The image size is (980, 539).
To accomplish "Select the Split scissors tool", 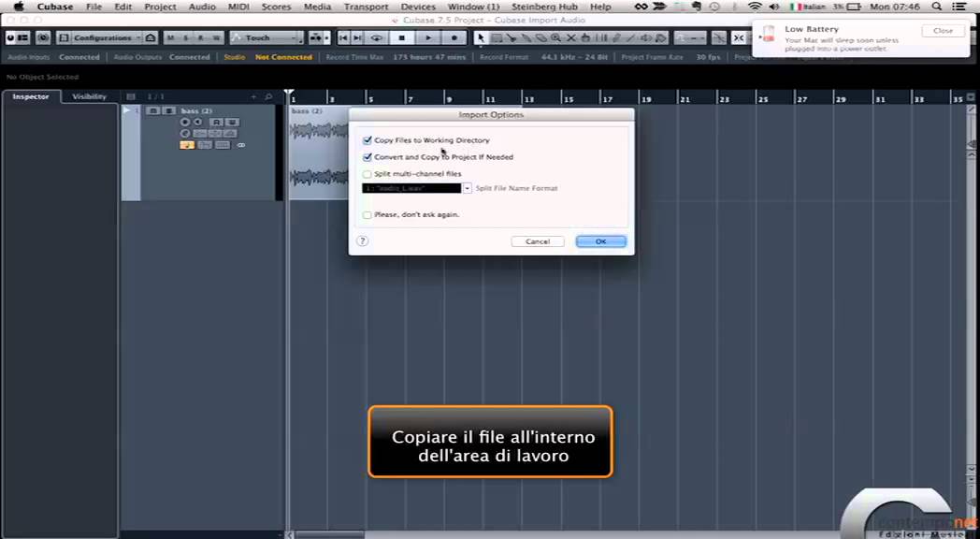I will 512,38.
